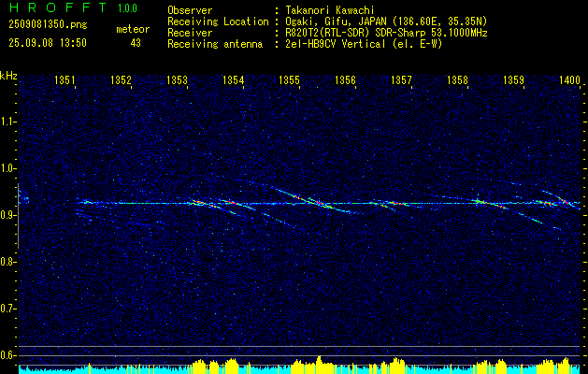
Task: Click the 1359 time axis marker
Action: click(513, 79)
